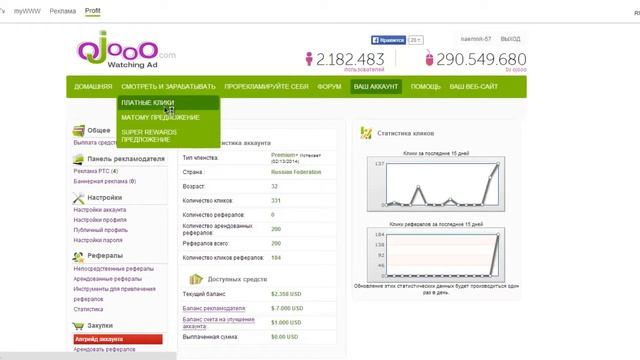
Task: Open Публичный профиль link
Action: tap(100, 230)
